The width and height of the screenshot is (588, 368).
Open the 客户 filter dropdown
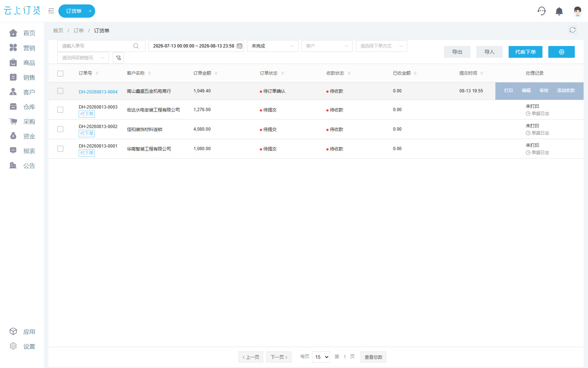(x=327, y=46)
